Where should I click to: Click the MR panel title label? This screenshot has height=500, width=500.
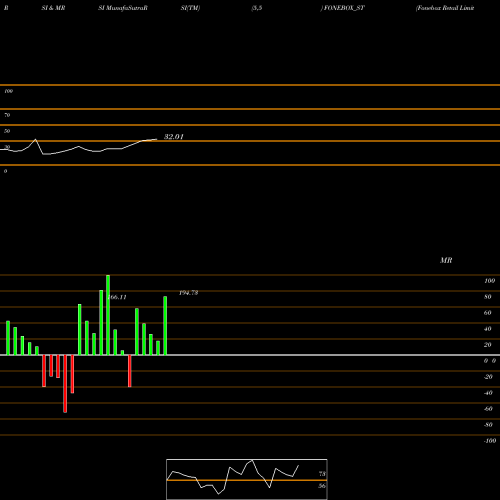[x=446, y=260]
